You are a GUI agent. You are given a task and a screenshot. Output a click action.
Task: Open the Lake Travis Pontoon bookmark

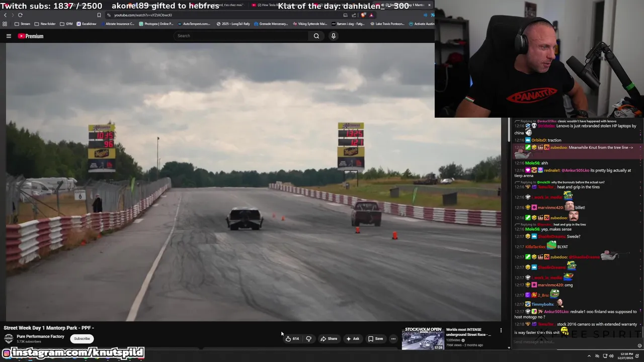pos(387,24)
